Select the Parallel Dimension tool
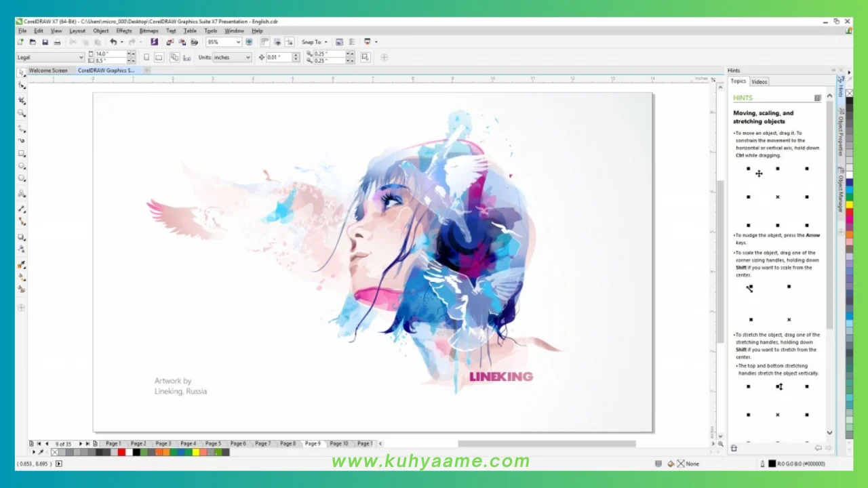Screen dimensions: 868x488 point(22,209)
